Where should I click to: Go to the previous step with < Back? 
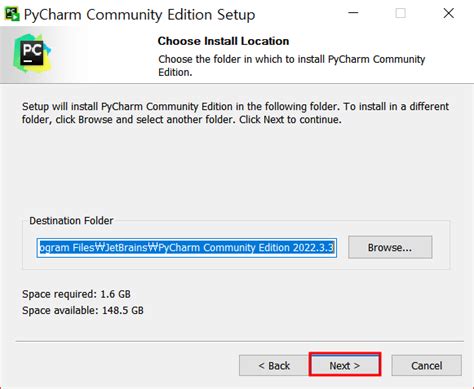point(274,365)
